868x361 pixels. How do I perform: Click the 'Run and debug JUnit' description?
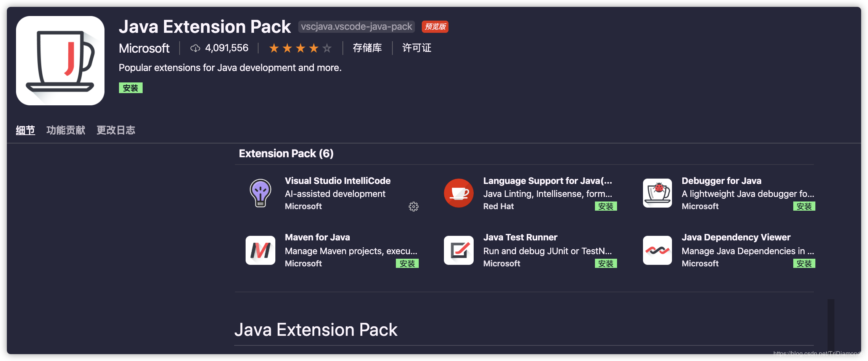click(548, 251)
